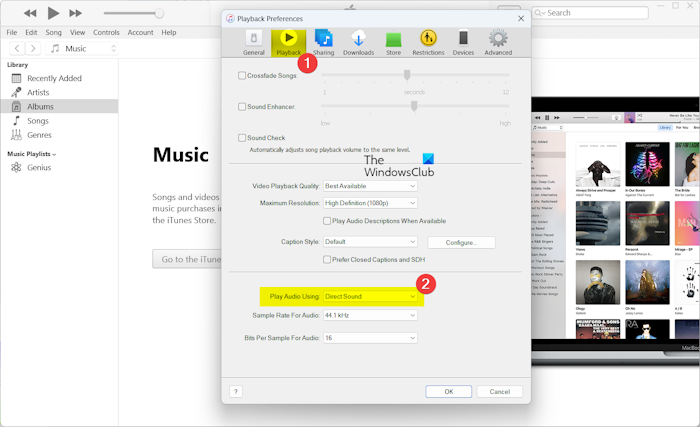This screenshot has width=700, height=427.
Task: Click the Genius atom icon
Action: (x=16, y=167)
